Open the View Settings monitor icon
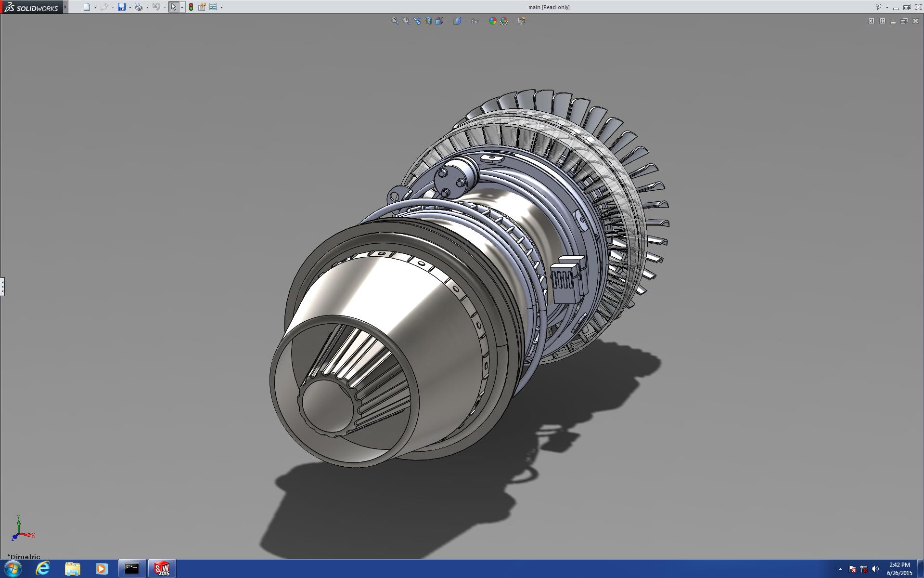The width and height of the screenshot is (924, 578). click(522, 21)
